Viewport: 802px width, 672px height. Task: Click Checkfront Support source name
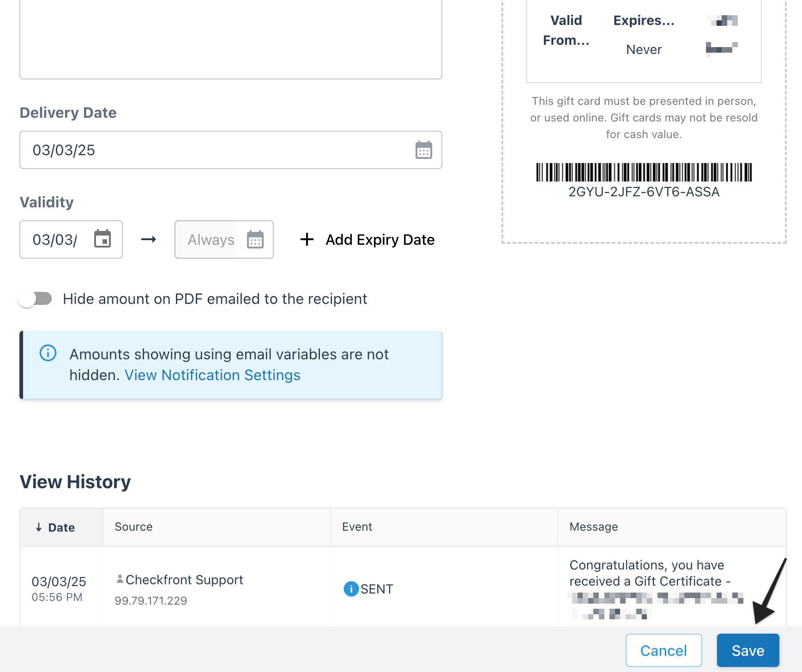click(x=184, y=580)
